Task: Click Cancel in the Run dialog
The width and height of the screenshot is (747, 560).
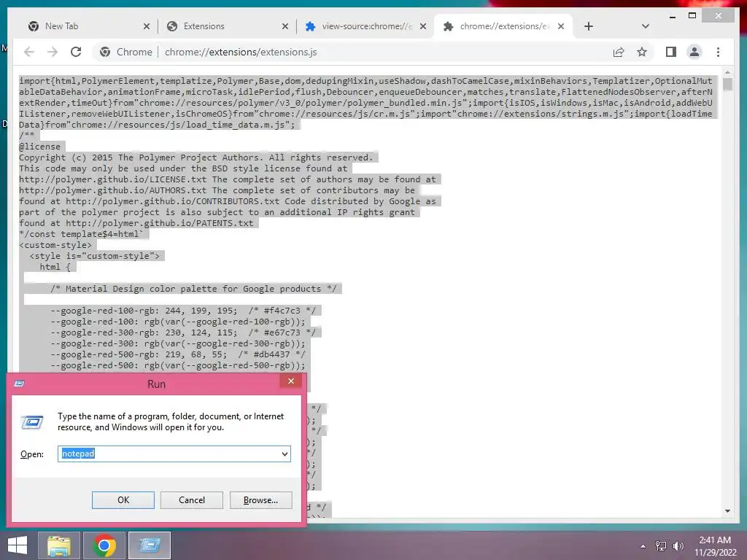Action: [192, 500]
